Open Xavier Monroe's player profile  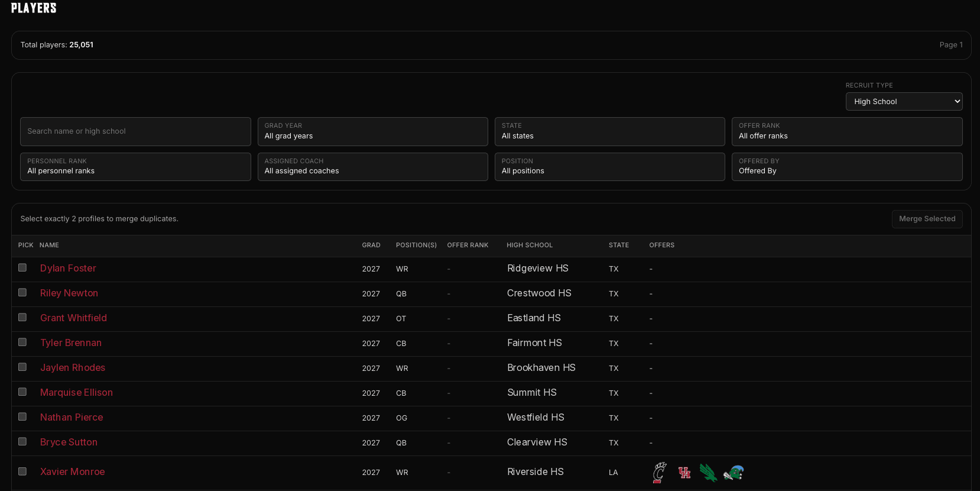click(x=72, y=472)
